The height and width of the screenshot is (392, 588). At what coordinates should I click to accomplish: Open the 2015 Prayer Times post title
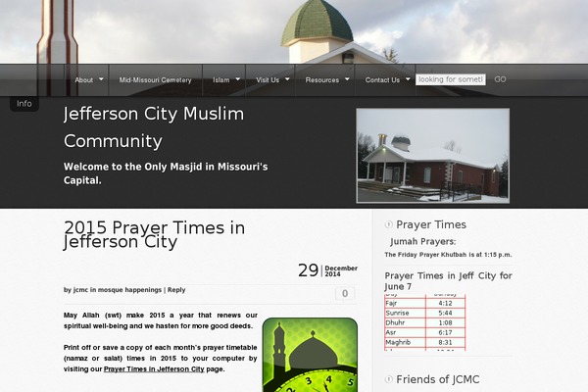[154, 234]
